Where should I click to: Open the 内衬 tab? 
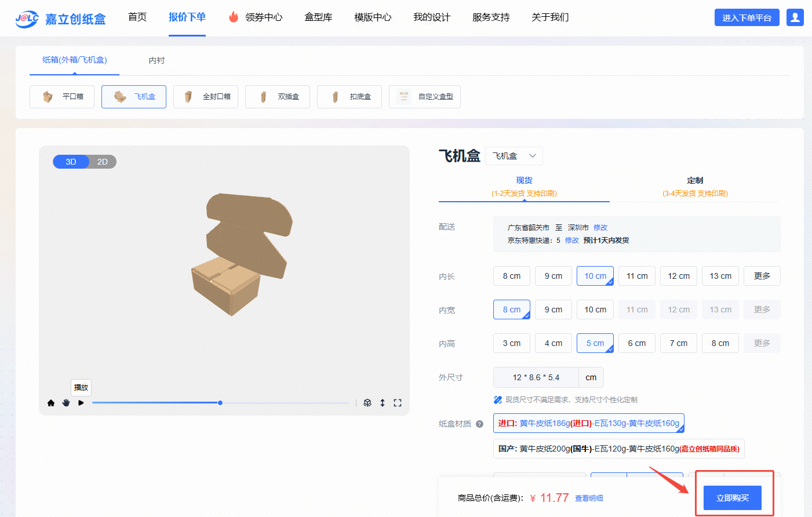pyautogui.click(x=156, y=60)
